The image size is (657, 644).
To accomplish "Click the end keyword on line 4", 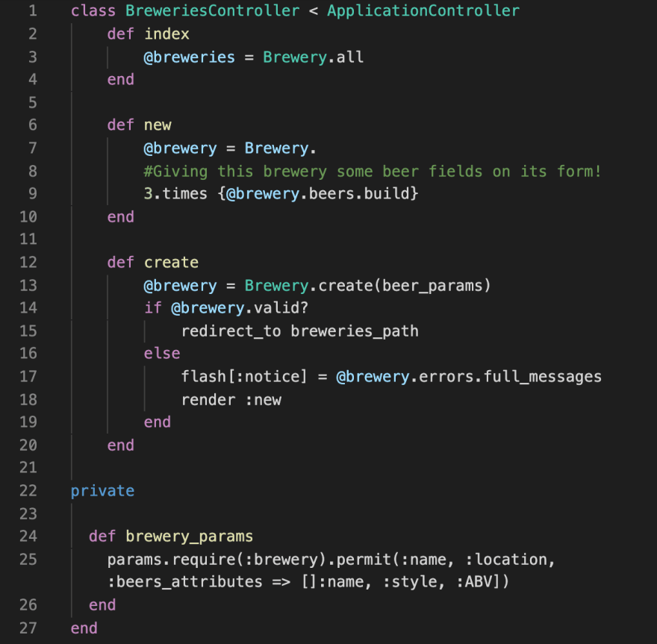I will (121, 79).
